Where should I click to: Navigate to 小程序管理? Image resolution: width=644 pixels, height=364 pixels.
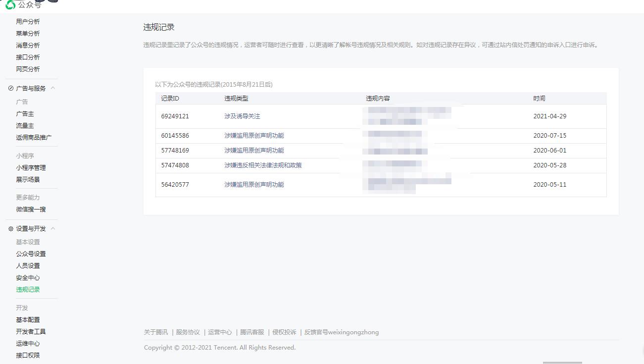tap(31, 168)
